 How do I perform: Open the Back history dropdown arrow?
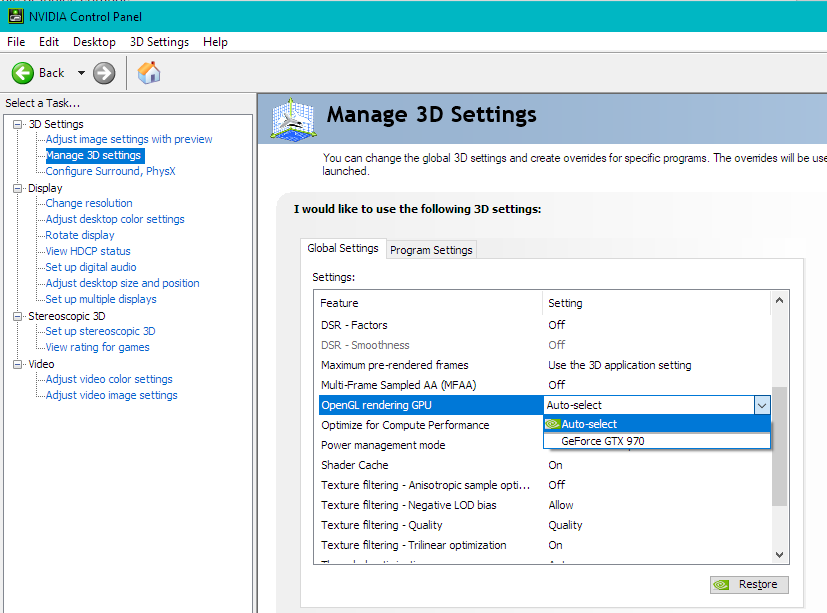[81, 73]
